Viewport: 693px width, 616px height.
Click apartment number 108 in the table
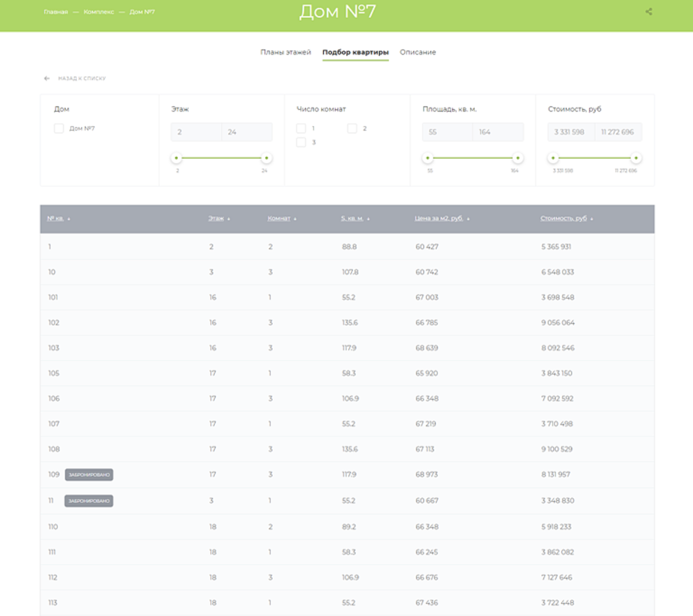pos(54,449)
